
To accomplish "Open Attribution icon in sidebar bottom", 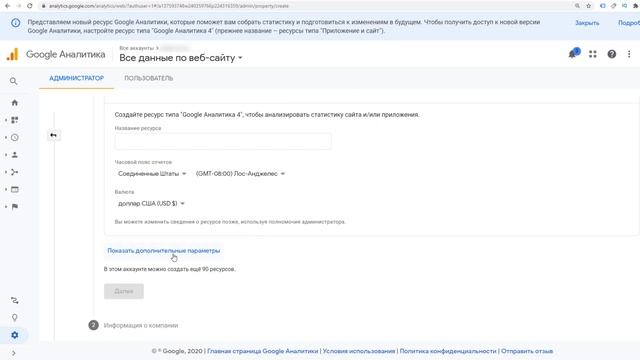I will [x=15, y=300].
